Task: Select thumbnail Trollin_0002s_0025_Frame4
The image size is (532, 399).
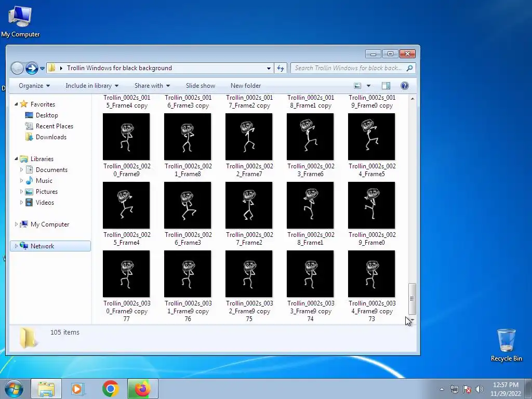Action: (x=126, y=205)
